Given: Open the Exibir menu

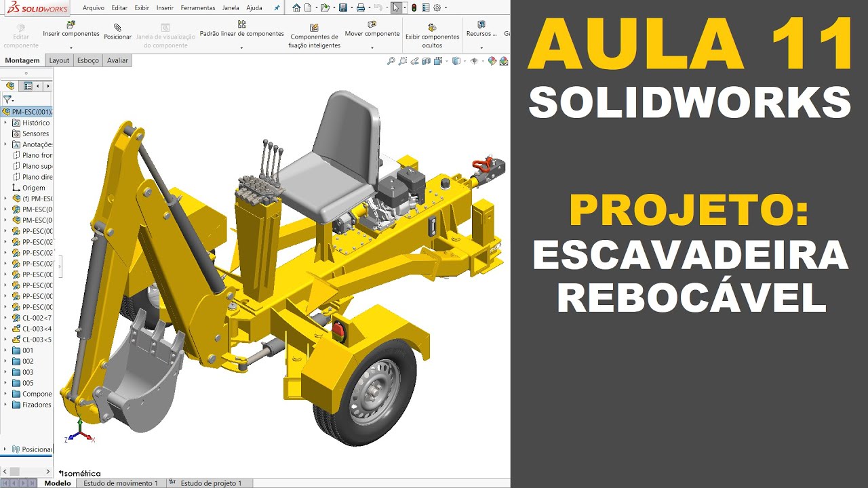Looking at the screenshot, I should click(x=142, y=8).
